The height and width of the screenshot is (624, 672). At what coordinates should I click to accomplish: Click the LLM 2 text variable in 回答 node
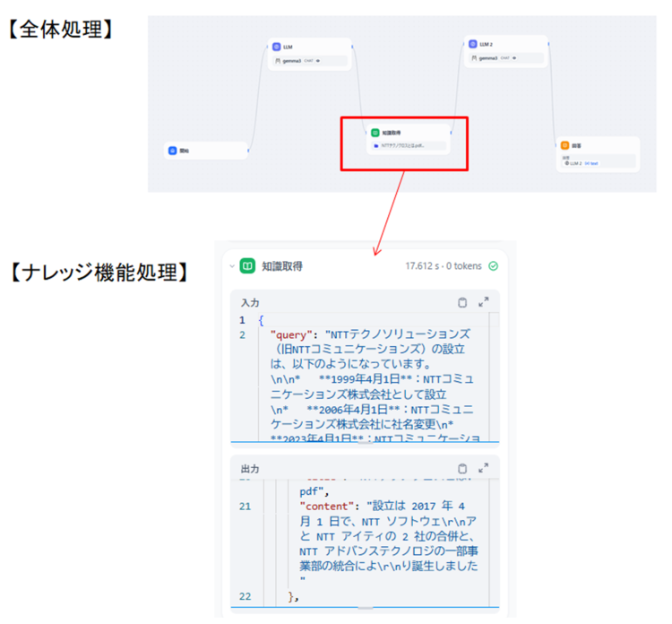click(x=582, y=163)
